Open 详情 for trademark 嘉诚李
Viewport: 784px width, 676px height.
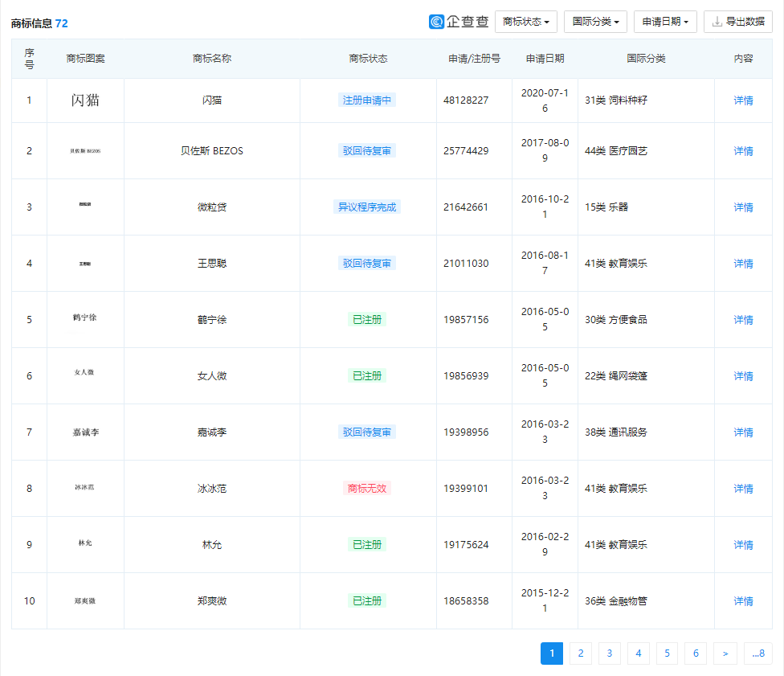pos(743,432)
